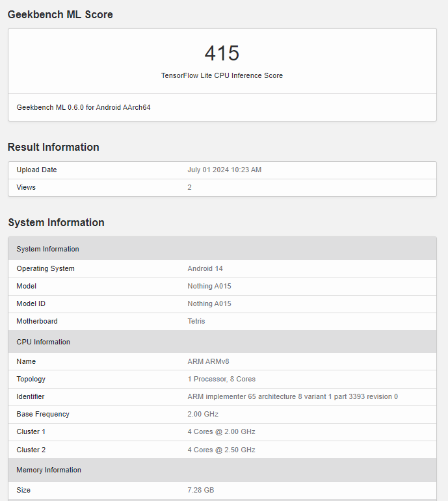Screen dimensions: 448x501
Task: Select 4 Cores @ 2.00 GHz value
Action: click(x=221, y=432)
